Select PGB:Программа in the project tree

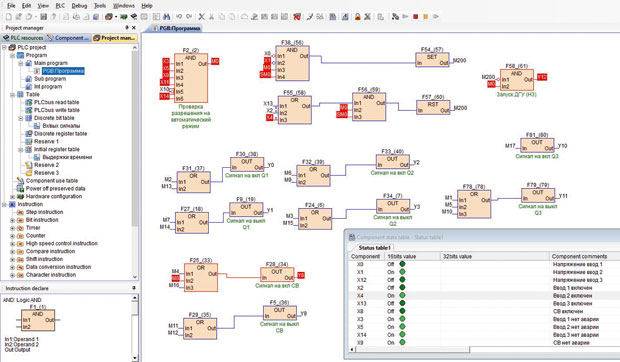(x=63, y=71)
